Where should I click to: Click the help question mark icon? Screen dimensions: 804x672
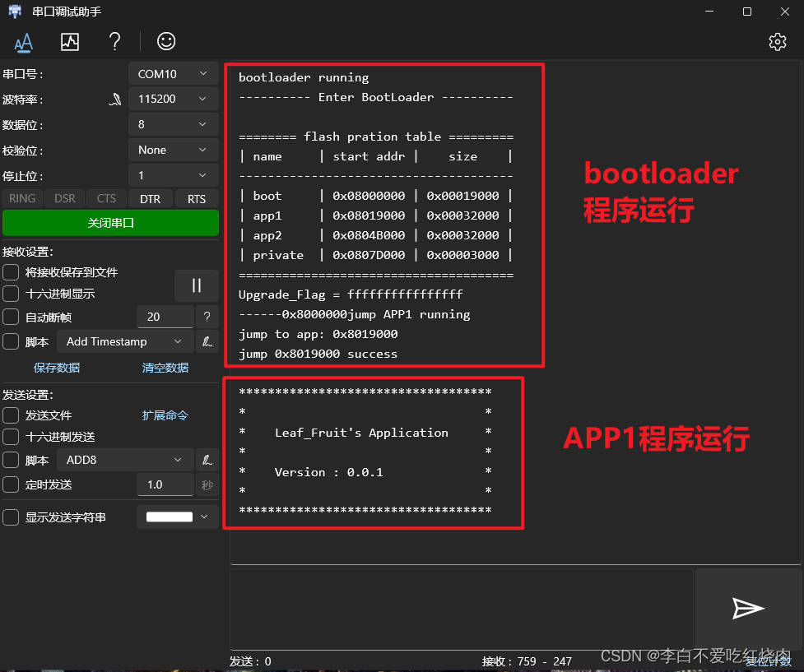(x=114, y=41)
